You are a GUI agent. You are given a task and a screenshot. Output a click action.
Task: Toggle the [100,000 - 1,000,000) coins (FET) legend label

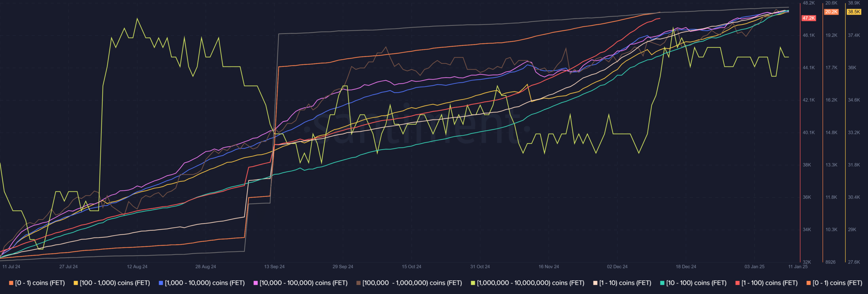click(x=412, y=283)
